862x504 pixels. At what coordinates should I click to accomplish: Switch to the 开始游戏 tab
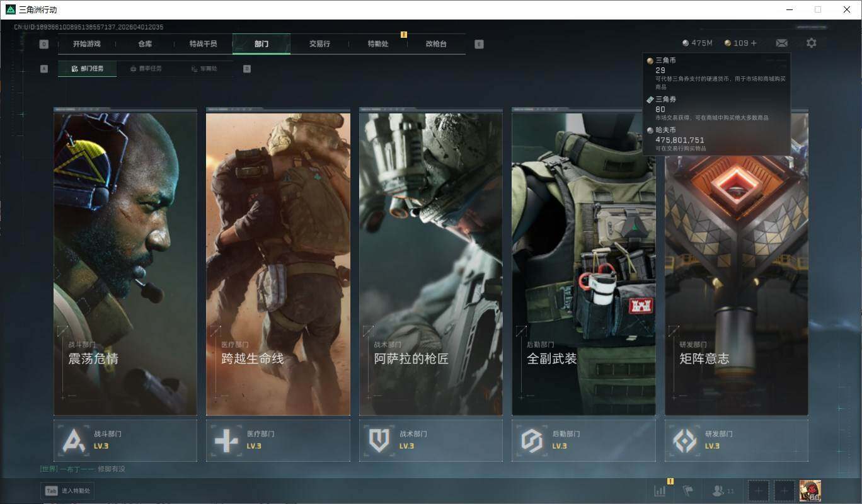click(86, 44)
